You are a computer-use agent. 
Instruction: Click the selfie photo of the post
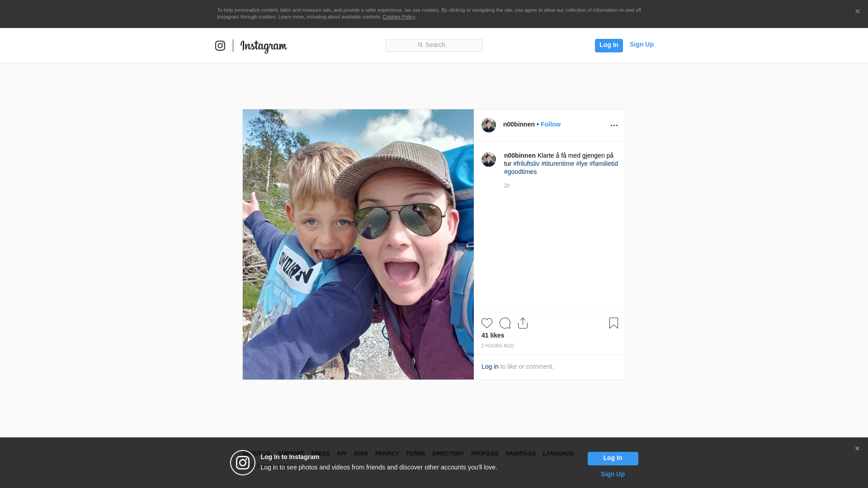[x=358, y=244]
